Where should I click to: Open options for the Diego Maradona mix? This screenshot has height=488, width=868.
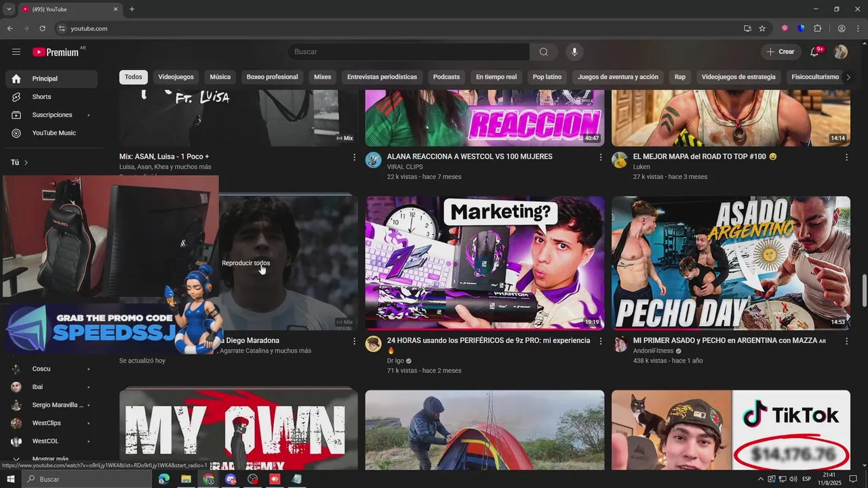point(354,342)
